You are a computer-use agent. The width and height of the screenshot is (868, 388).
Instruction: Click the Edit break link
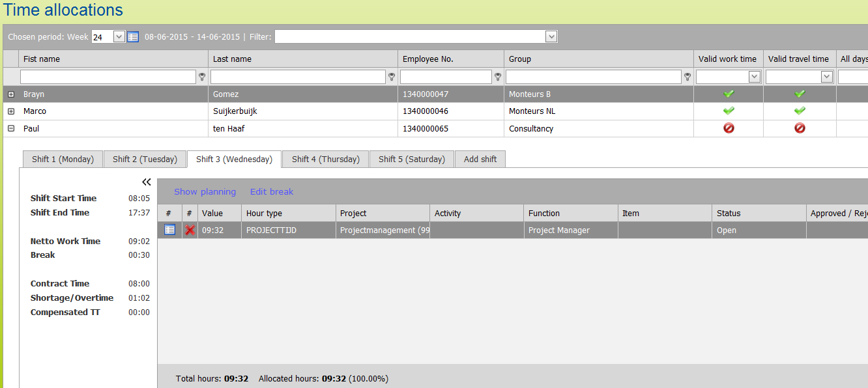point(272,192)
